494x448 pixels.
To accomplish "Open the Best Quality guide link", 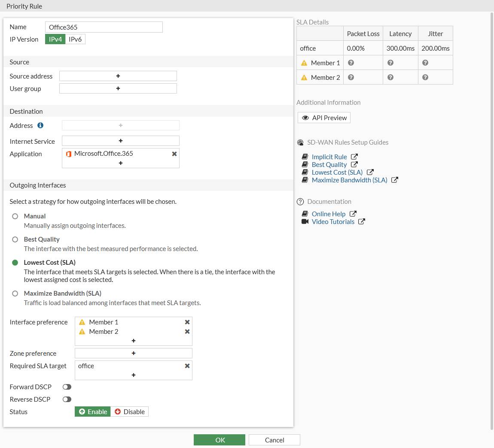I will tap(329, 165).
